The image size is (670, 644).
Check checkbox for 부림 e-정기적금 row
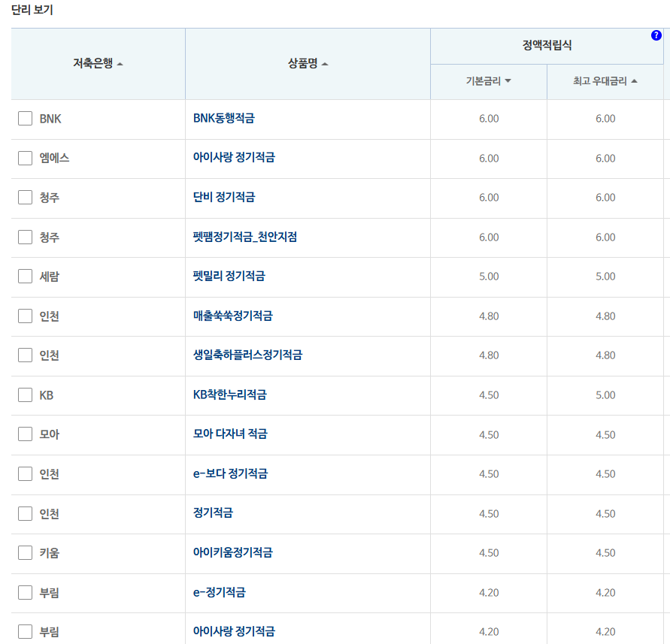coord(26,592)
